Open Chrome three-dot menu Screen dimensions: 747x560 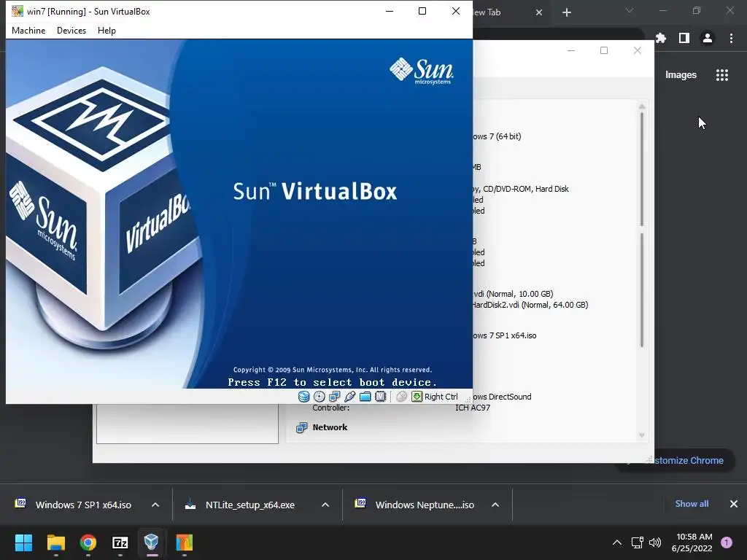coord(731,38)
